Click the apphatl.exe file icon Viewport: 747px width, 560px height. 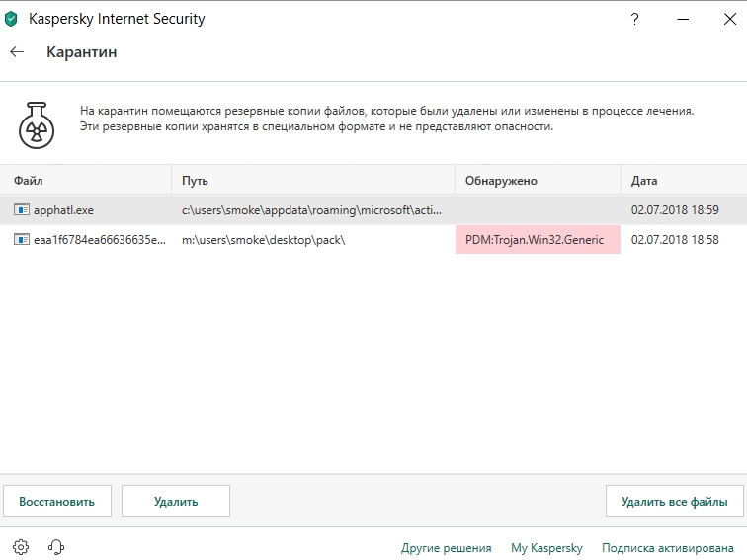22,210
